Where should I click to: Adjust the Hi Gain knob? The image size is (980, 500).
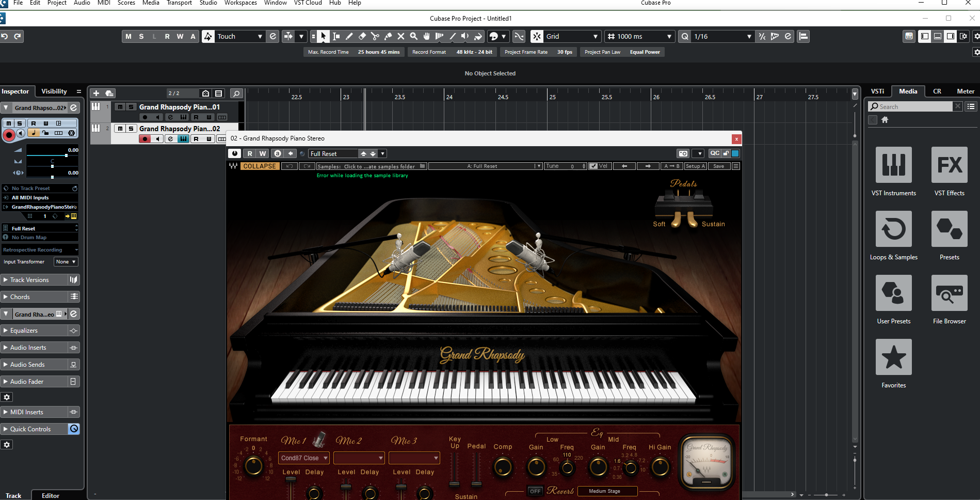pyautogui.click(x=660, y=467)
